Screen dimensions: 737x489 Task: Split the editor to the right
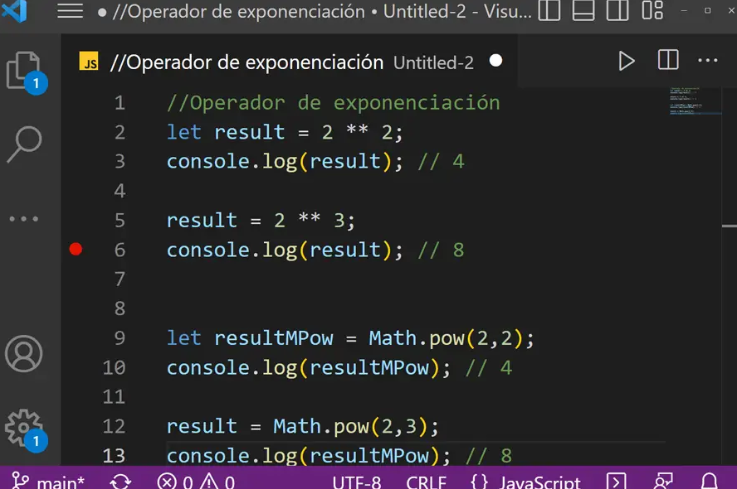(668, 60)
